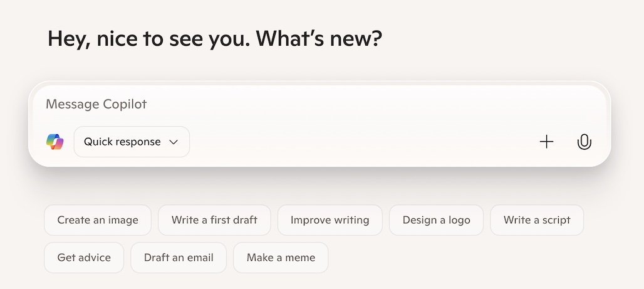Click the plus icon to add attachment
The width and height of the screenshot is (644, 289).
(546, 142)
